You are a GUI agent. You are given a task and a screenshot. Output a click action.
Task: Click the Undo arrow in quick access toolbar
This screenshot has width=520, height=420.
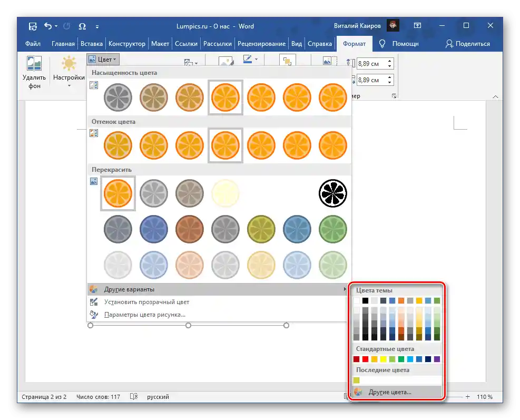[48, 26]
